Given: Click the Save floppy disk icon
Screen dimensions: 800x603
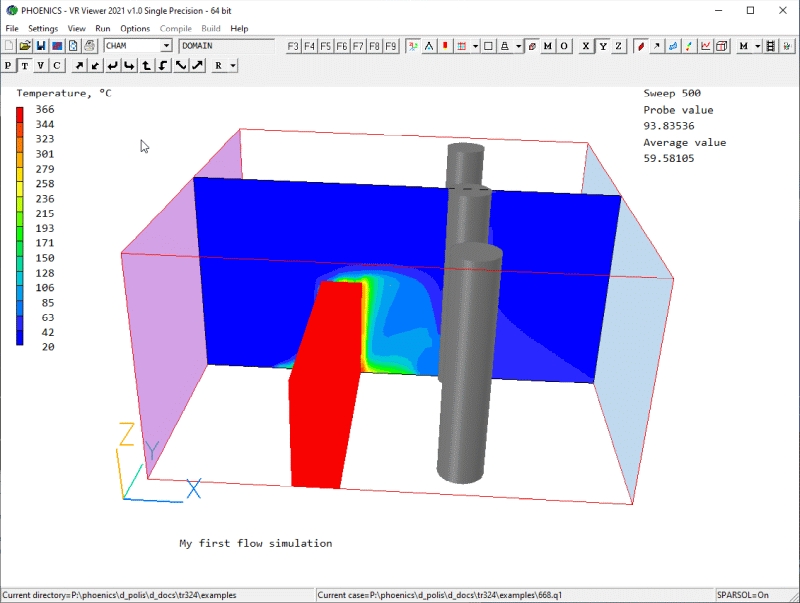Looking at the screenshot, I should (x=41, y=46).
